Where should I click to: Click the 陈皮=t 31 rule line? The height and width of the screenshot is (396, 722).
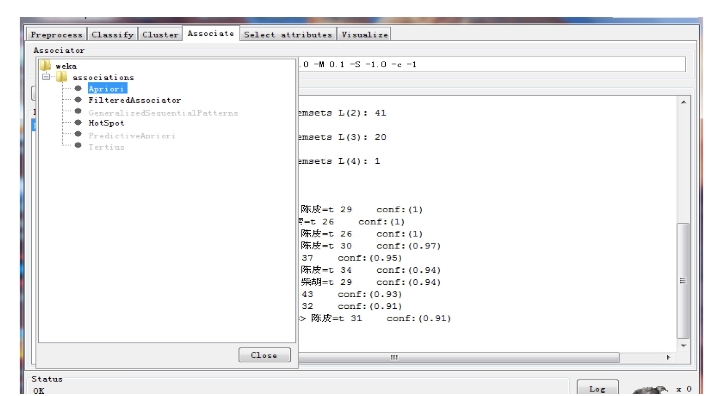(x=375, y=318)
